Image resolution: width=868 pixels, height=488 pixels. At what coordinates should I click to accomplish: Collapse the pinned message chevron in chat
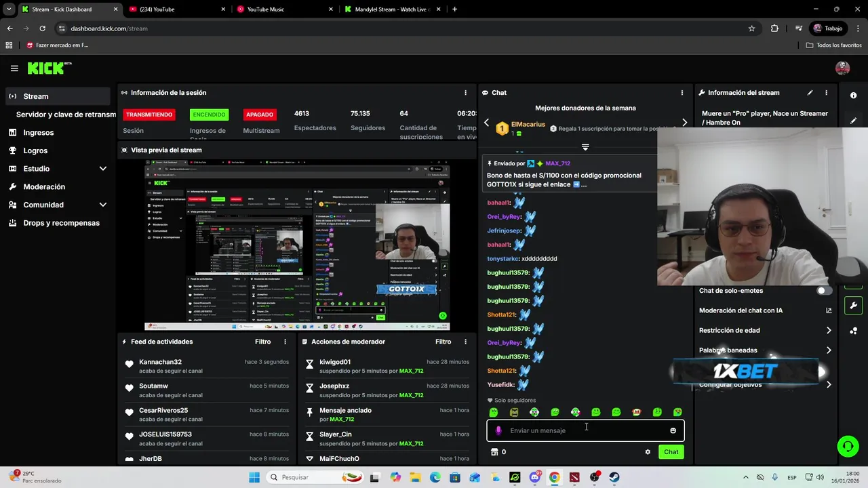pyautogui.click(x=585, y=147)
